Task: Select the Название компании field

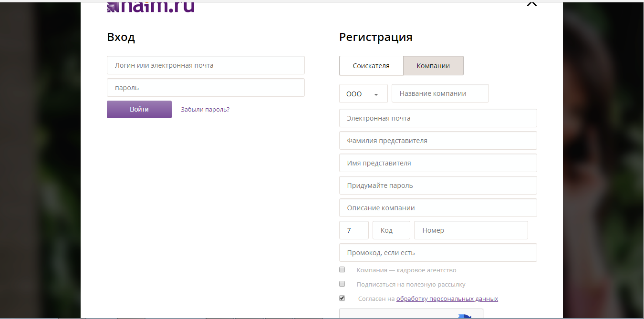Action: pos(439,93)
